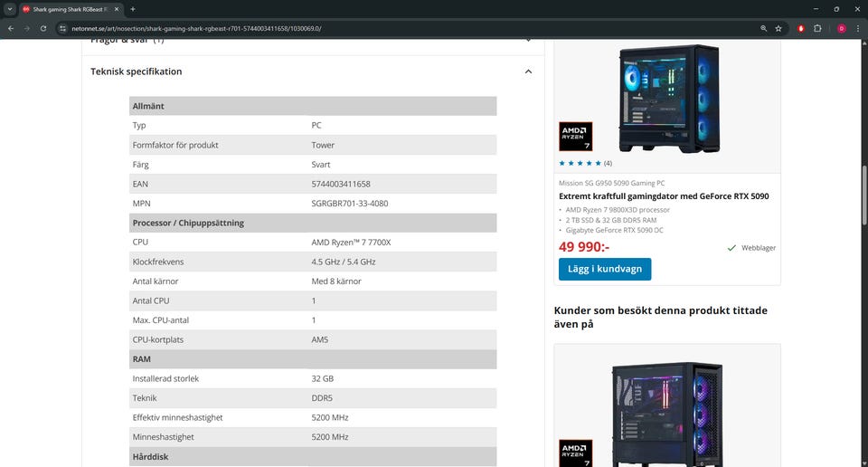Screen dimensions: 868x467
Task: Open the Extremt kraftfull gamingdator title link
Action: click(664, 196)
